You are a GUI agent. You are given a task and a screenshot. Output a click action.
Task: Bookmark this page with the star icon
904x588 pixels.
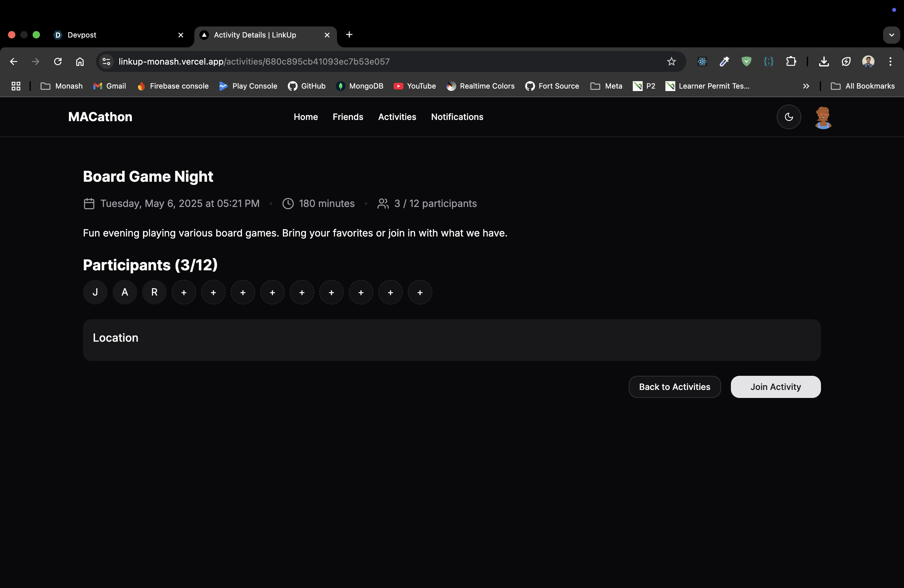[671, 62]
